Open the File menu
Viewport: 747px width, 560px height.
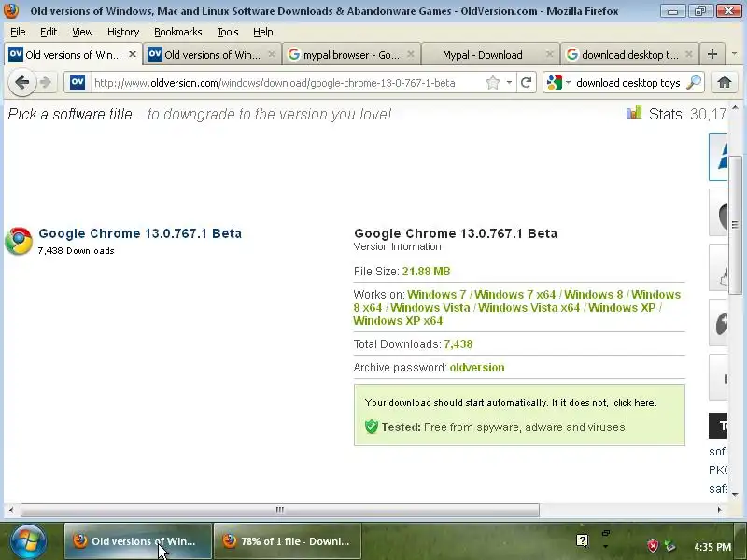tap(18, 32)
